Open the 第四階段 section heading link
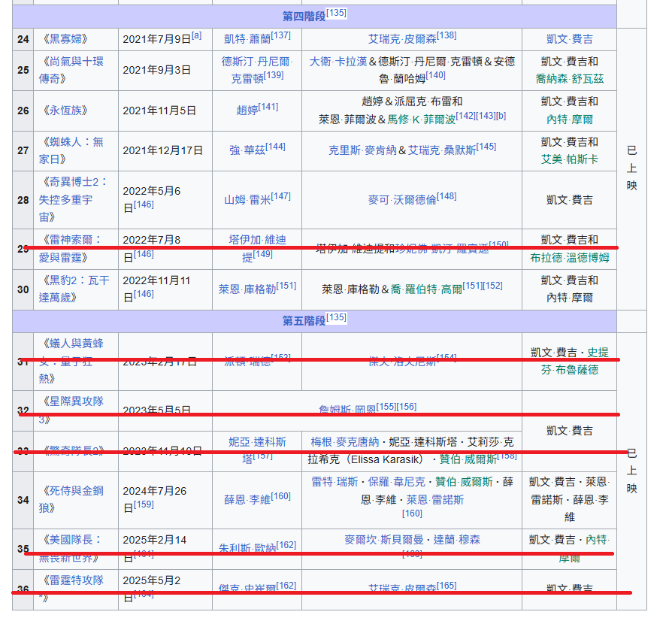This screenshot has height=624, width=672. pos(304,17)
